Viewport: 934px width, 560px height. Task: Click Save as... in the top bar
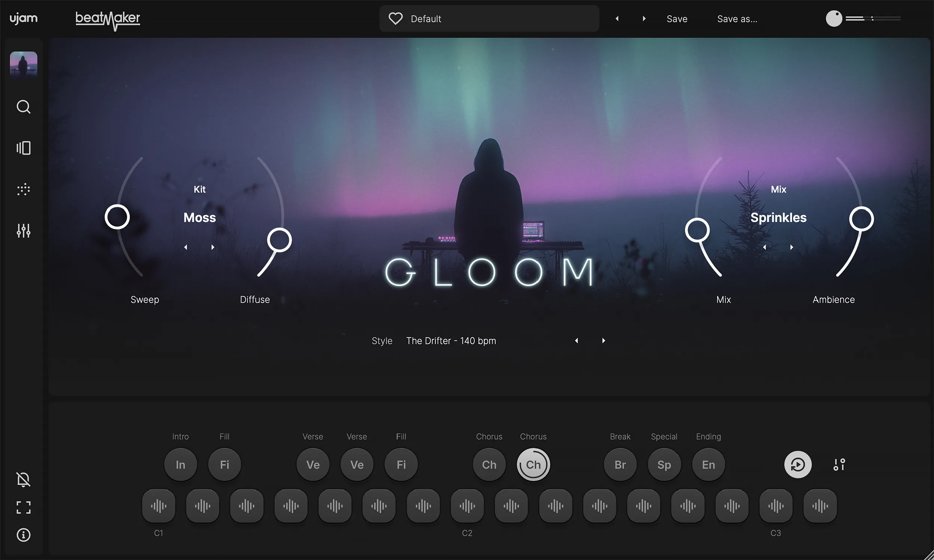pyautogui.click(x=737, y=19)
